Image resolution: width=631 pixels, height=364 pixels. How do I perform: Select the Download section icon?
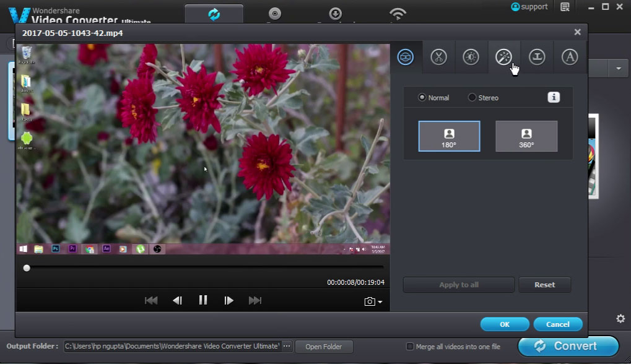pos(335,12)
